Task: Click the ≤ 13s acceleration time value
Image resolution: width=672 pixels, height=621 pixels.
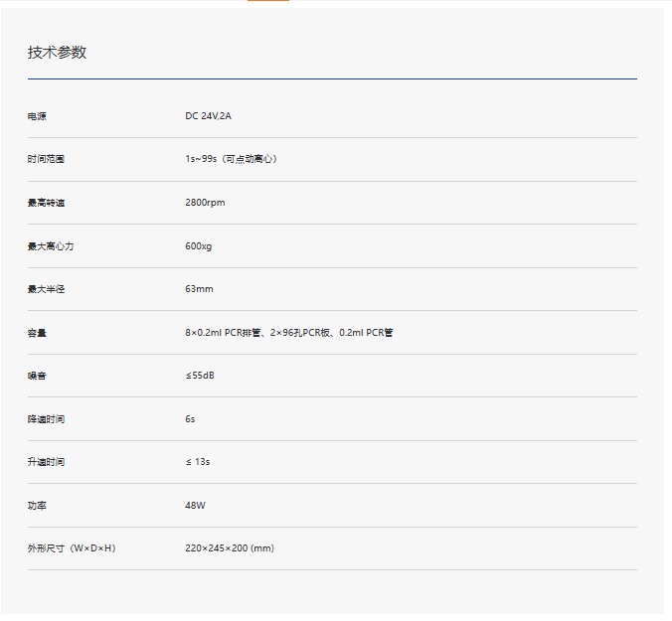Action: [197, 462]
